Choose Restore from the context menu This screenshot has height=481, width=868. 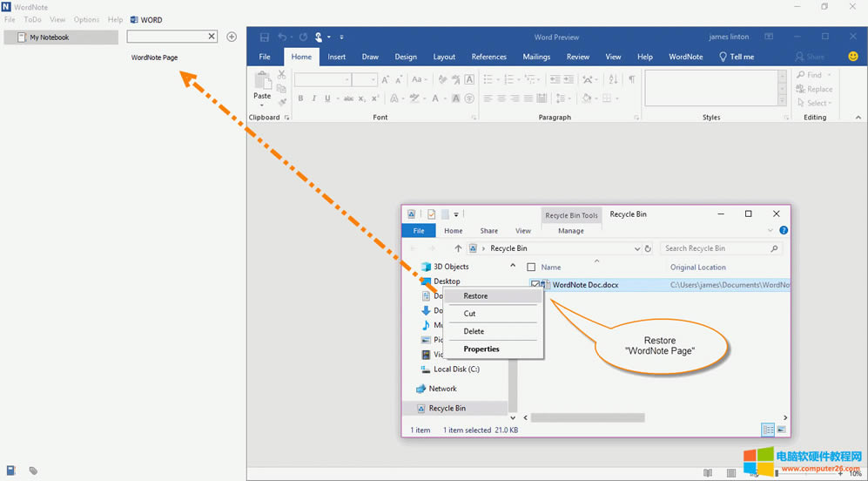click(475, 296)
